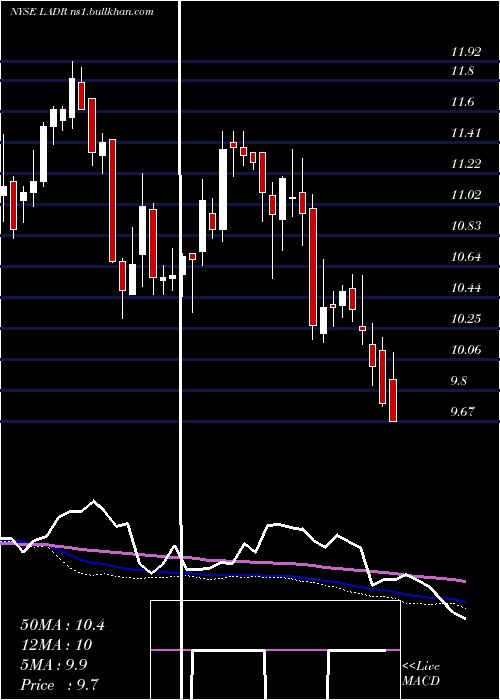
Task: Click the 10.44 price axis label
Action: 466,288
